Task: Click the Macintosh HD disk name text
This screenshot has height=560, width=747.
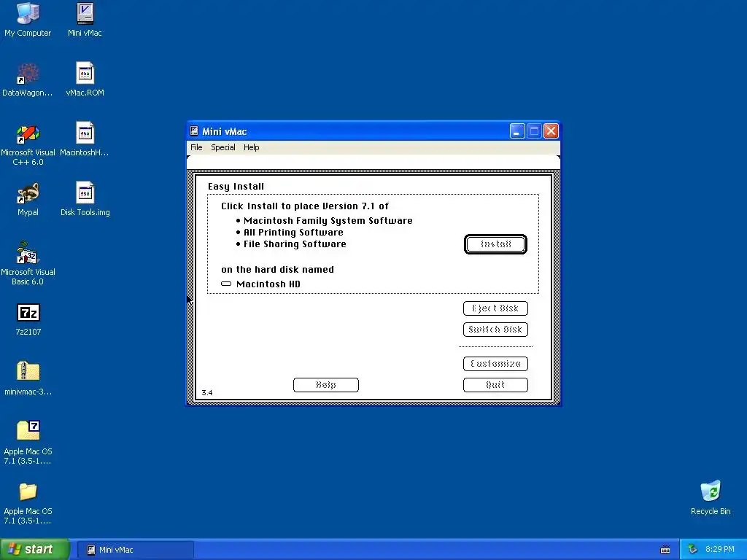Action: click(268, 284)
